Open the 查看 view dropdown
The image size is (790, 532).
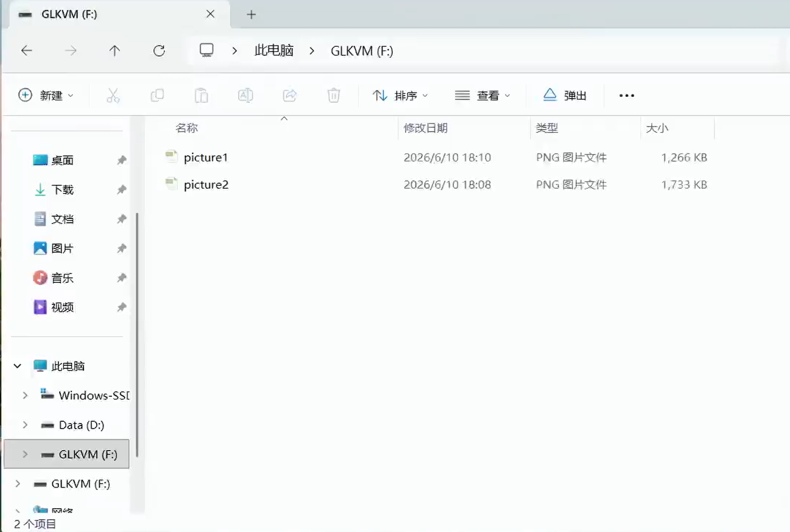[x=483, y=96]
